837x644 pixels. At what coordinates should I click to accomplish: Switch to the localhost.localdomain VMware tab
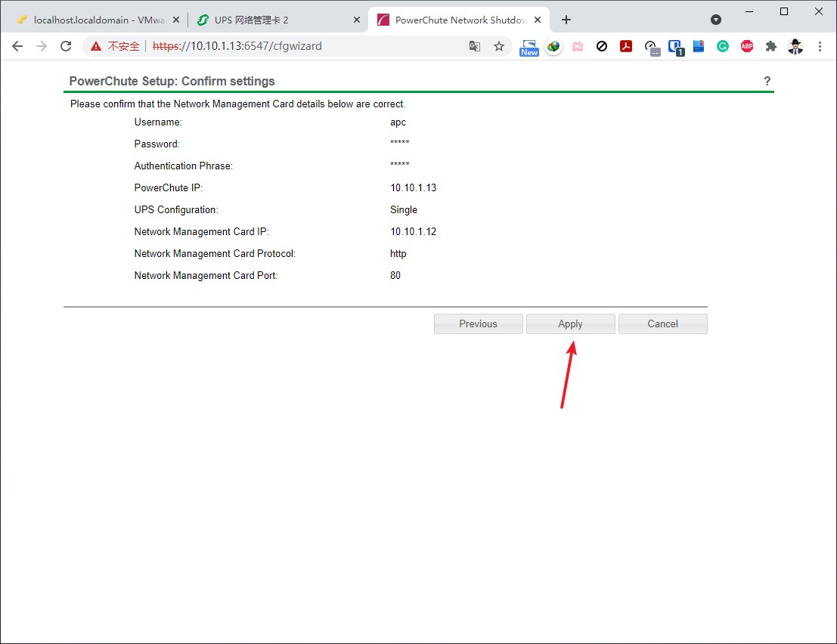(x=95, y=20)
